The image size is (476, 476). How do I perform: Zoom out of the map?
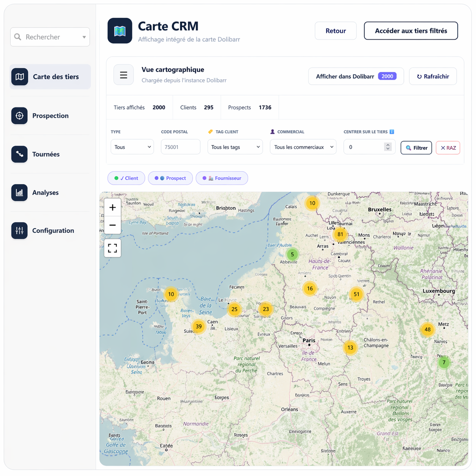point(112,225)
